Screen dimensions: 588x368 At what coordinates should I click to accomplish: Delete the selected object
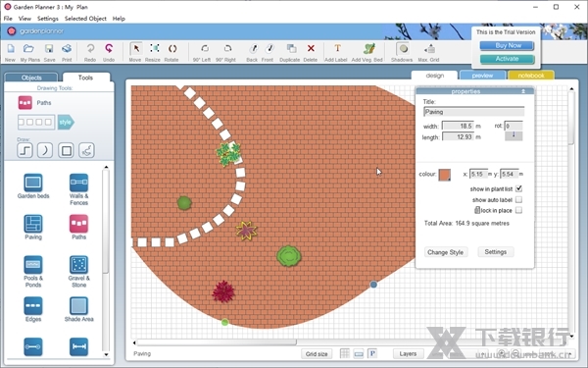pos(311,48)
